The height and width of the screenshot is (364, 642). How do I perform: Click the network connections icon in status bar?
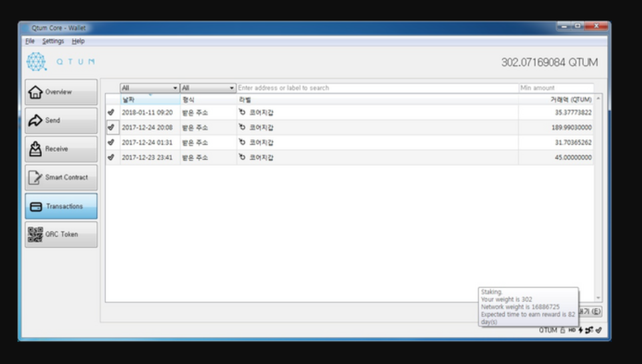[589, 330]
